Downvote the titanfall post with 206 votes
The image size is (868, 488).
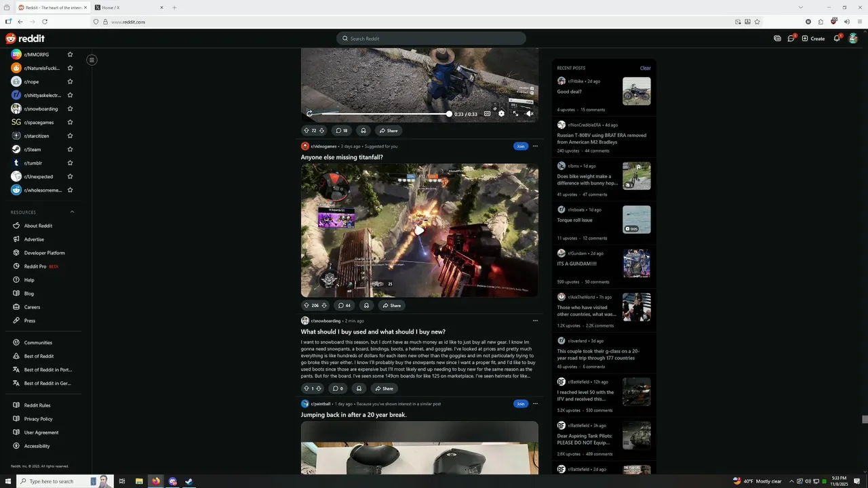(324, 306)
